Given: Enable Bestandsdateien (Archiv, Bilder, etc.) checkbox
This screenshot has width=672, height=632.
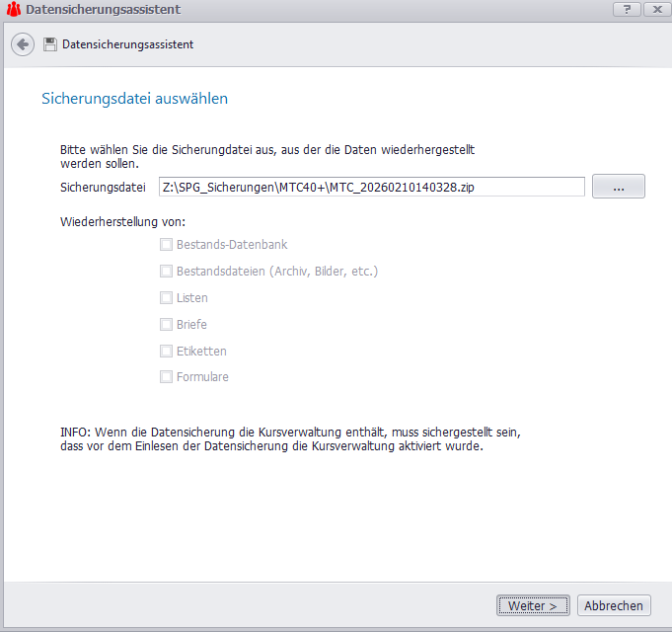Looking at the screenshot, I should tap(167, 271).
